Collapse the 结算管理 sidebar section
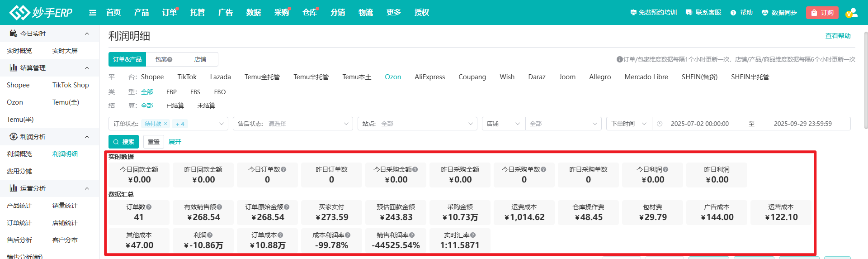 click(87, 68)
